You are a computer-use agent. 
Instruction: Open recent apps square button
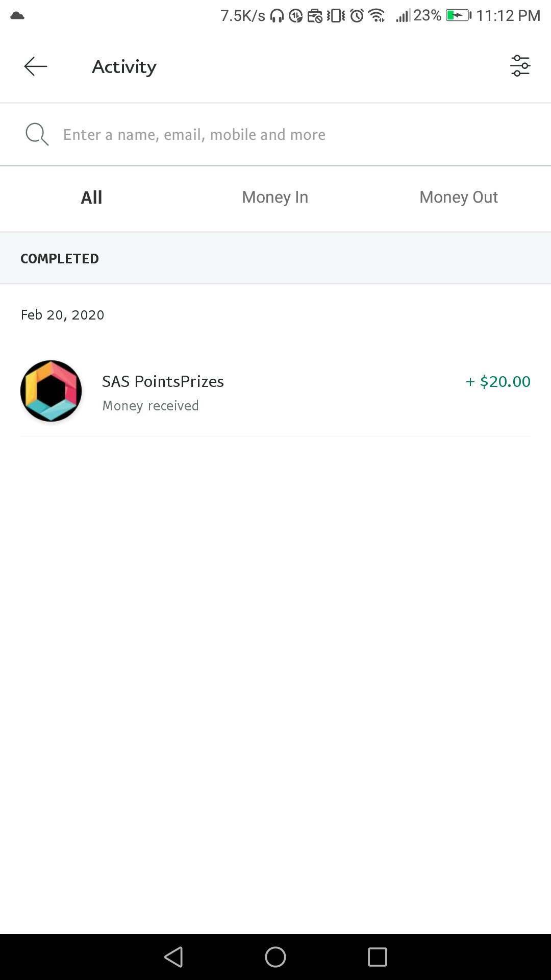point(377,957)
